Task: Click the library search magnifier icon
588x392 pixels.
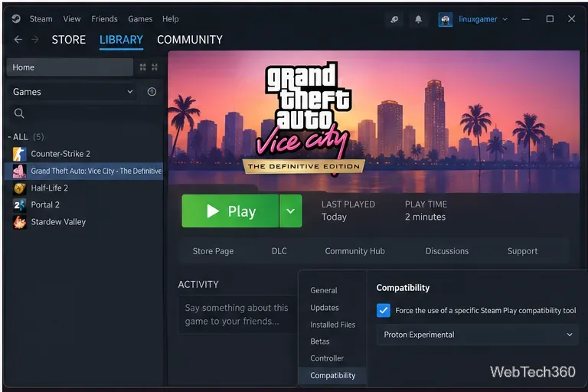Action: click(x=19, y=113)
